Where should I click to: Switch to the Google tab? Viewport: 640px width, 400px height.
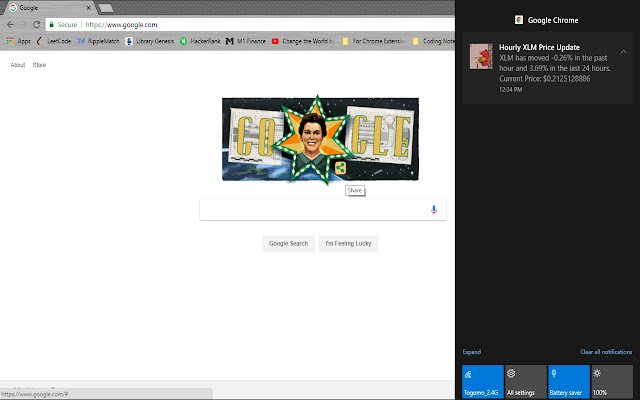pyautogui.click(x=49, y=8)
